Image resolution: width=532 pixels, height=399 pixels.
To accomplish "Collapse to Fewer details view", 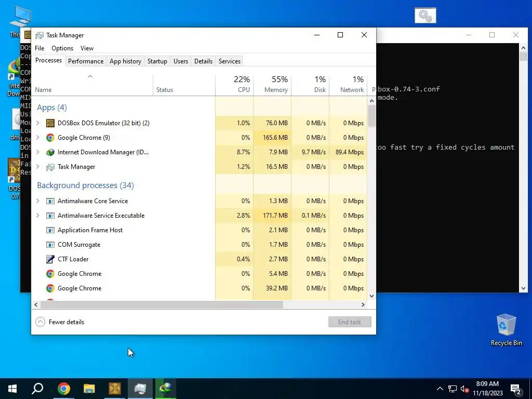I will pyautogui.click(x=60, y=322).
